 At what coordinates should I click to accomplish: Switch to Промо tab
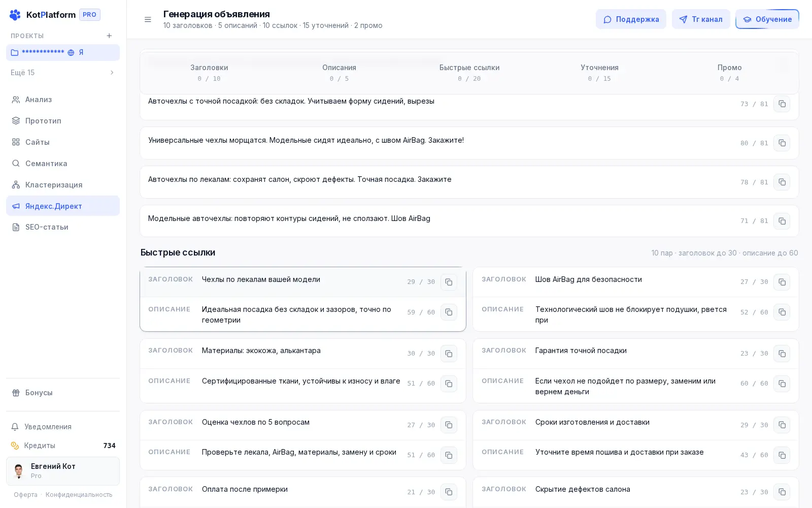tap(729, 73)
